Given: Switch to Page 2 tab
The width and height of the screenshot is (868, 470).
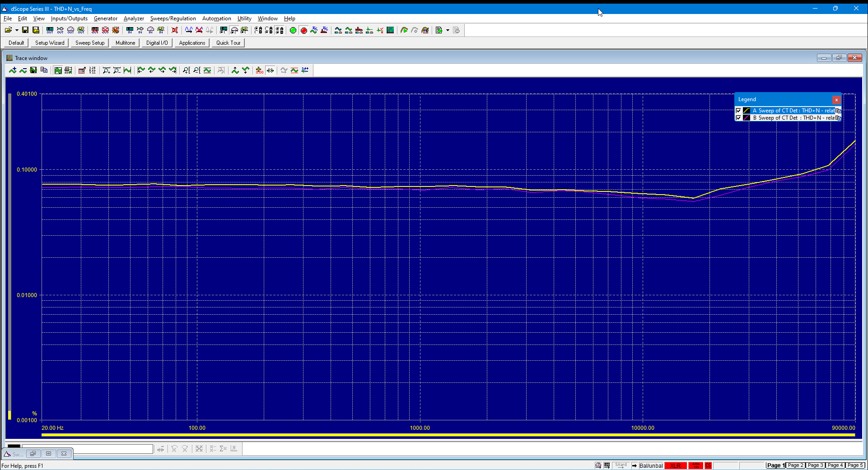Looking at the screenshot, I should pyautogui.click(x=795, y=465).
